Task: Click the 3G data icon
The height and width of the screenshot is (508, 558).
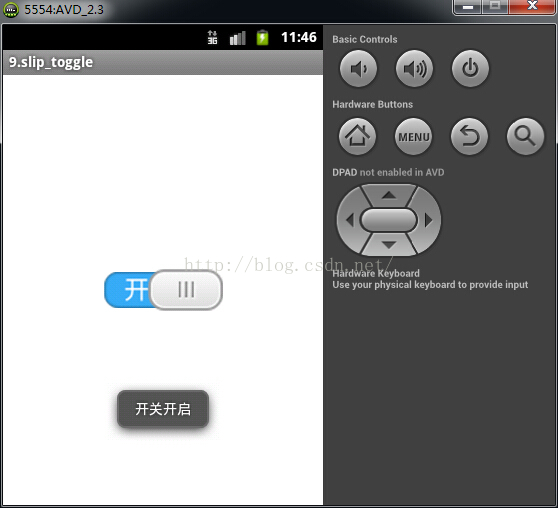Action: tap(212, 37)
